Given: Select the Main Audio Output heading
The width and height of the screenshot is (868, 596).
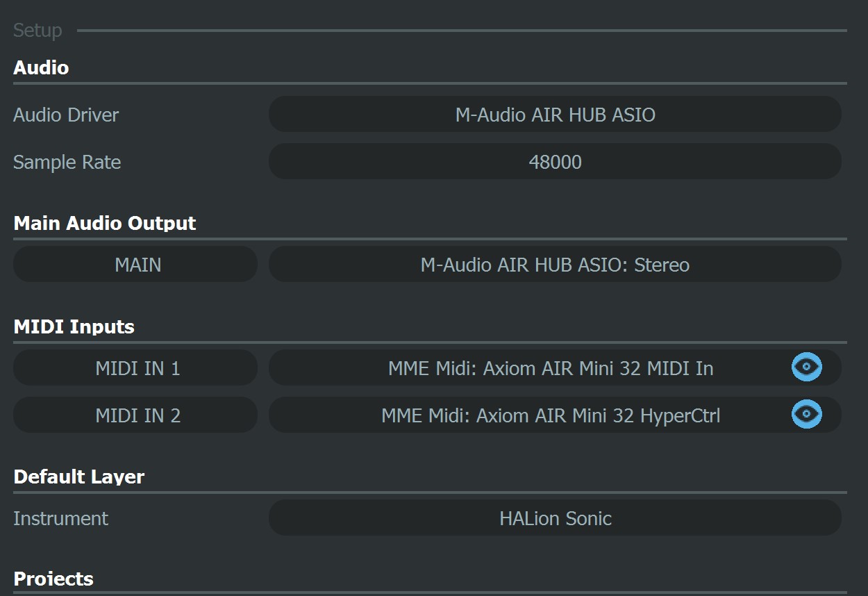Looking at the screenshot, I should point(105,223).
